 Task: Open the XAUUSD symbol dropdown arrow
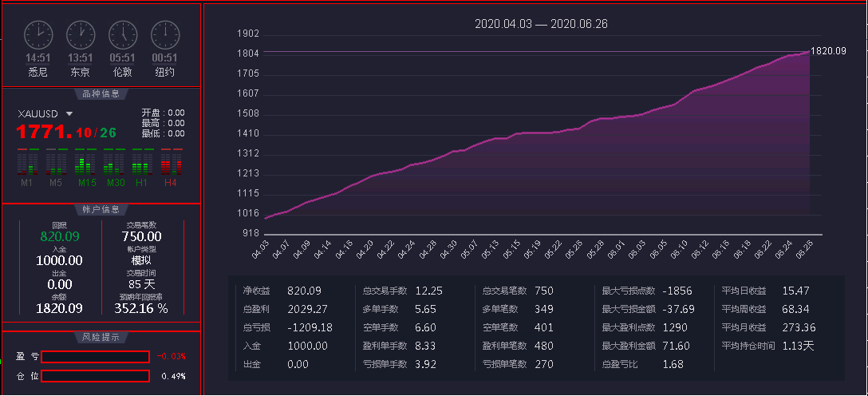click(69, 114)
